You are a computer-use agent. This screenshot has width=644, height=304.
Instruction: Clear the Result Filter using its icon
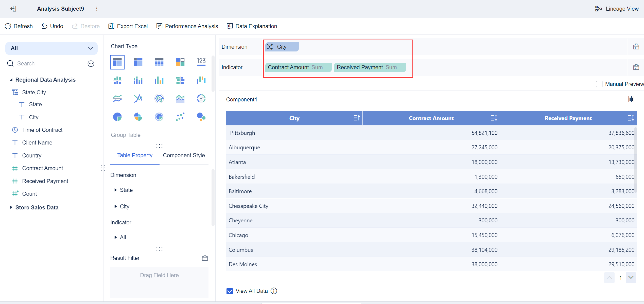(205, 258)
